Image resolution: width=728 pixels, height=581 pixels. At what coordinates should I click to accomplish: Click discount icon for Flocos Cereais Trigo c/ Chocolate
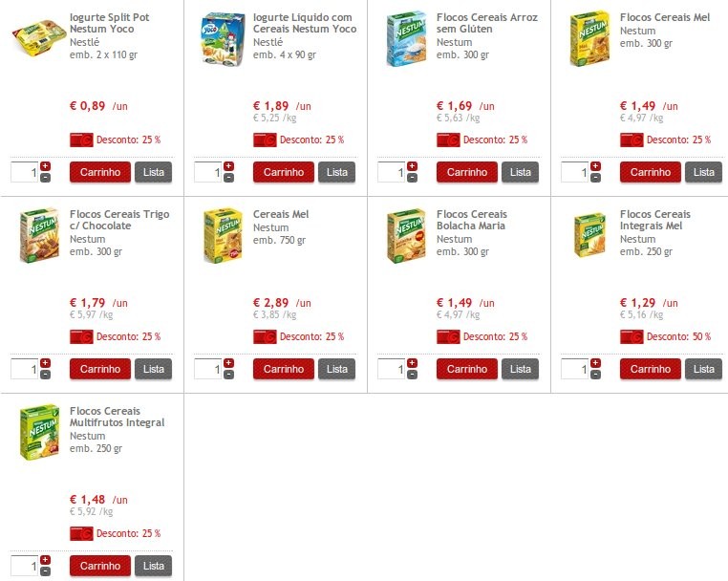[81, 336]
